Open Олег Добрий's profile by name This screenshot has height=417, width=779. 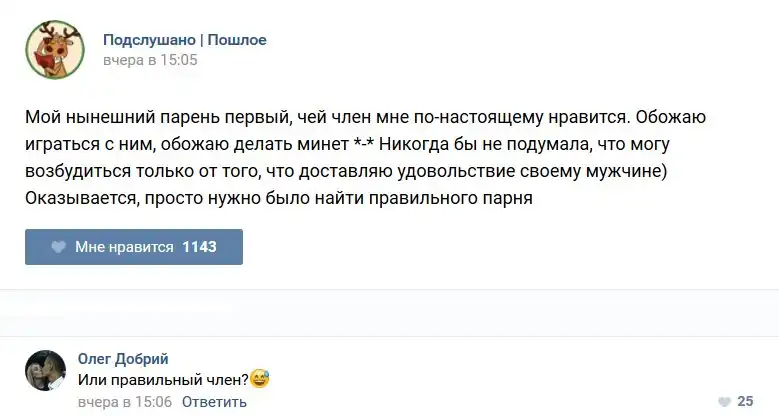[123, 359]
